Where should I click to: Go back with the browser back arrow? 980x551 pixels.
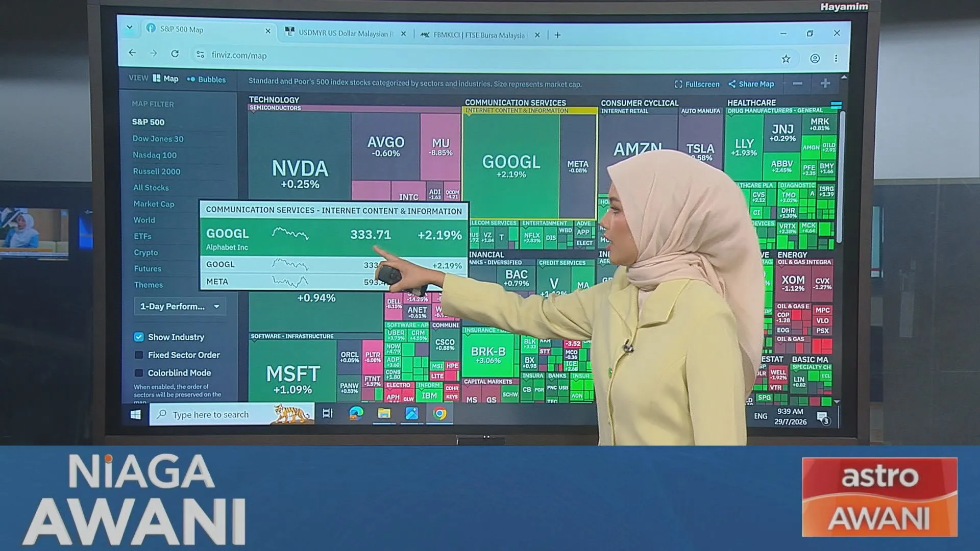(x=133, y=53)
